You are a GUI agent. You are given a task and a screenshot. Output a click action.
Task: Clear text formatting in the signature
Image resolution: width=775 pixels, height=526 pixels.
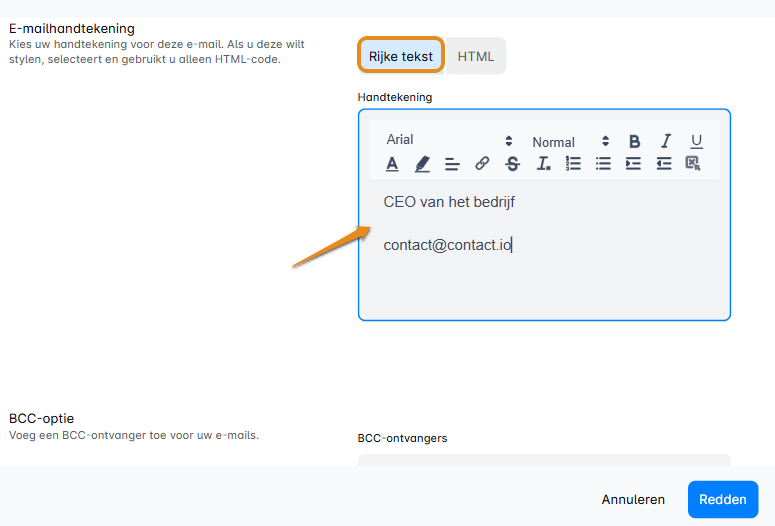[x=543, y=164]
